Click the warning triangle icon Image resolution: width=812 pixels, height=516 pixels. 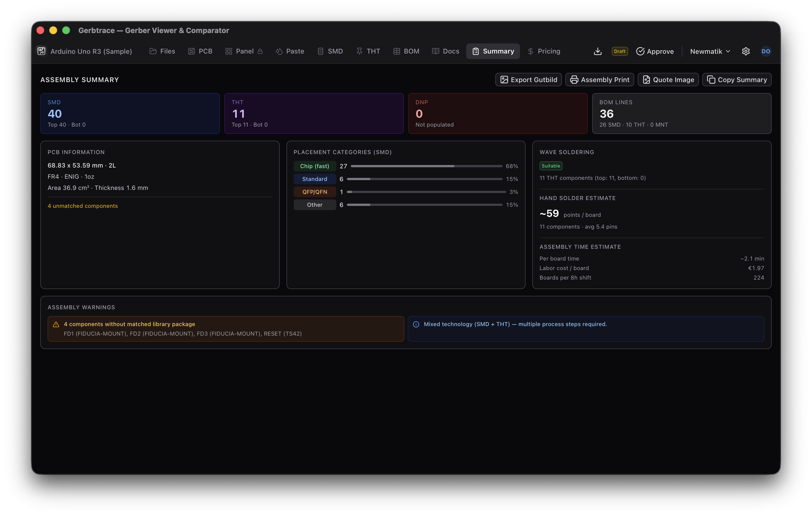click(x=56, y=324)
